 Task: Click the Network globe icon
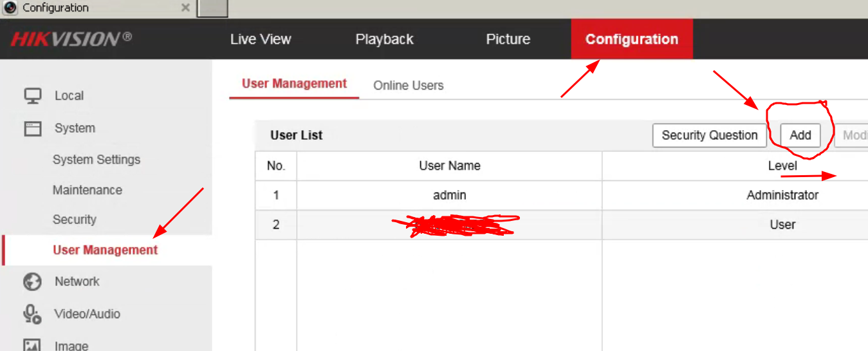32,281
